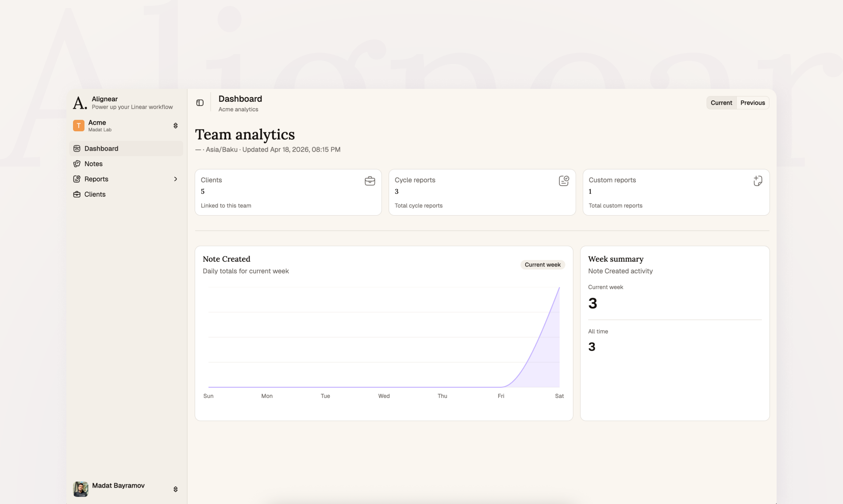Click the Fri label on chart axis
Image resolution: width=843 pixels, height=504 pixels.
coord(501,396)
